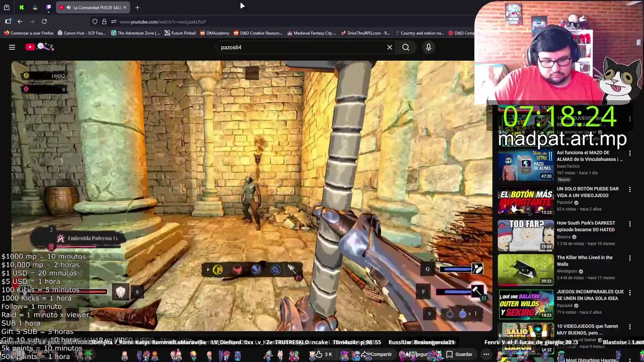The width and height of the screenshot is (644, 362).
Task: Show site security padlock info
Action: coord(104,22)
